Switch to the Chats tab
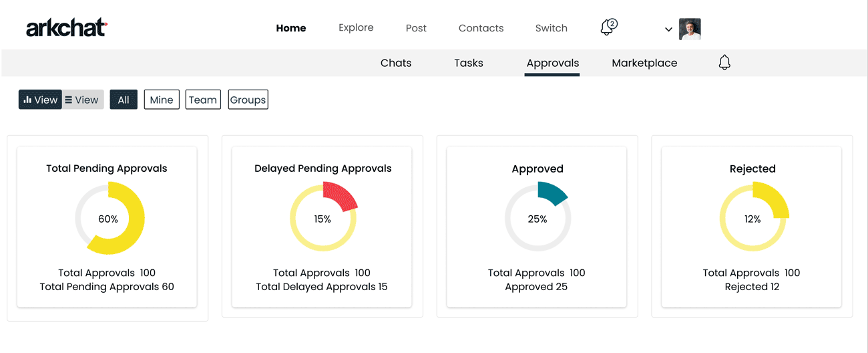 (x=396, y=63)
